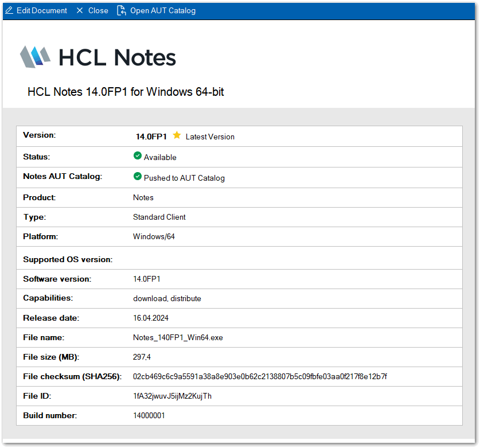480x448 pixels.
Task: Click the Release date: label
Action: (x=51, y=318)
